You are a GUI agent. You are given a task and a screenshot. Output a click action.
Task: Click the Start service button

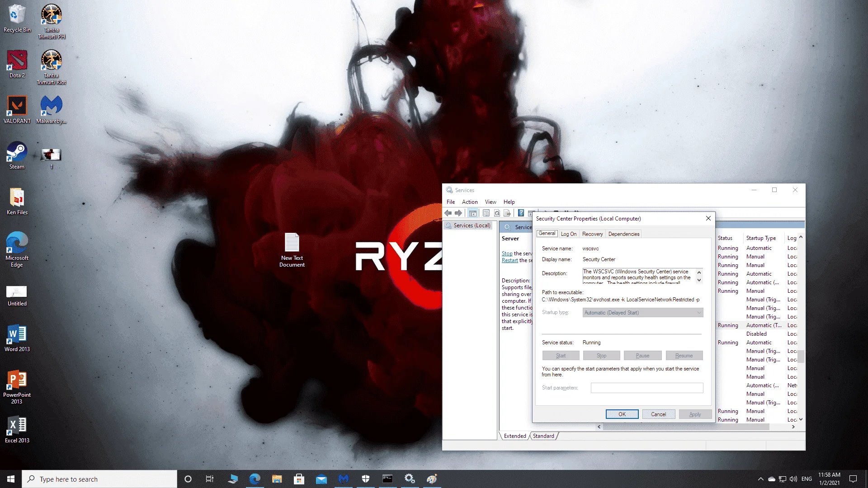pos(561,356)
